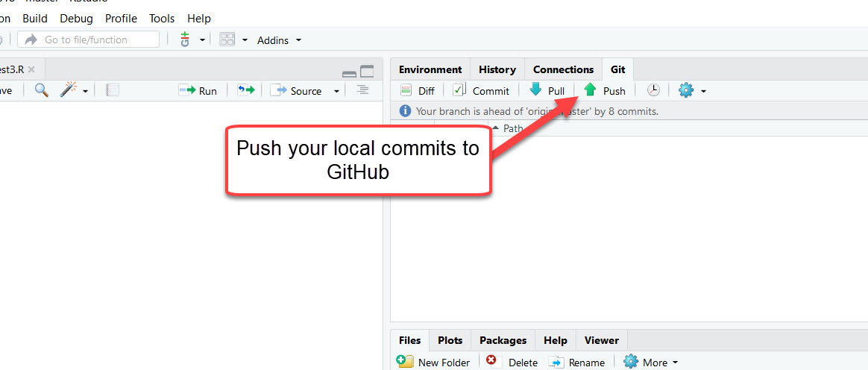Screen dimensions: 868x370
Task: Expand the Source button dropdown arrow
Action: [x=336, y=92]
